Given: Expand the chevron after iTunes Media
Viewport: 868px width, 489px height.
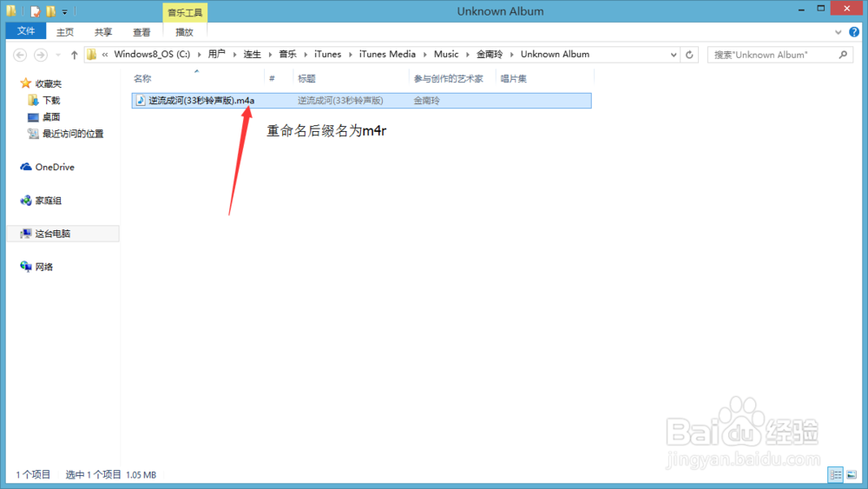Looking at the screenshot, I should 424,54.
